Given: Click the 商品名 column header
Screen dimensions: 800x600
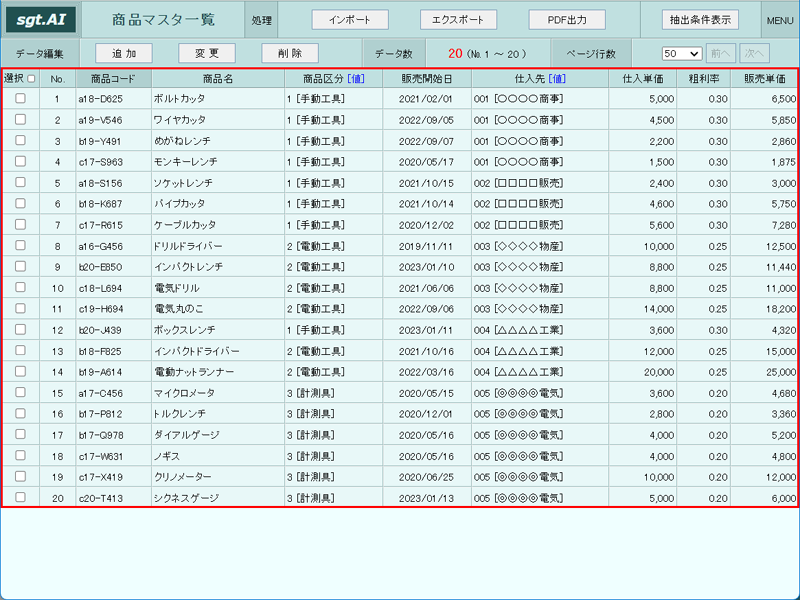Looking at the screenshot, I should 218,79.
